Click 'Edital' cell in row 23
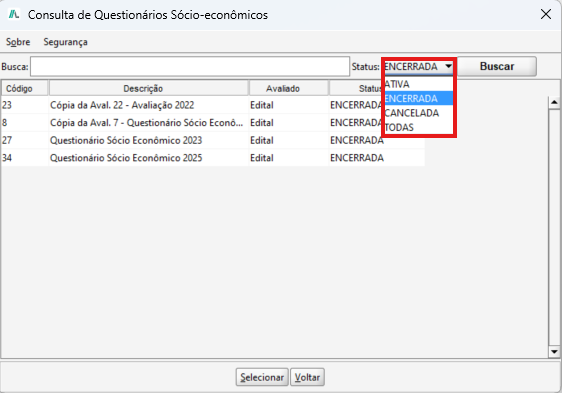The width and height of the screenshot is (562, 393). [x=289, y=105]
